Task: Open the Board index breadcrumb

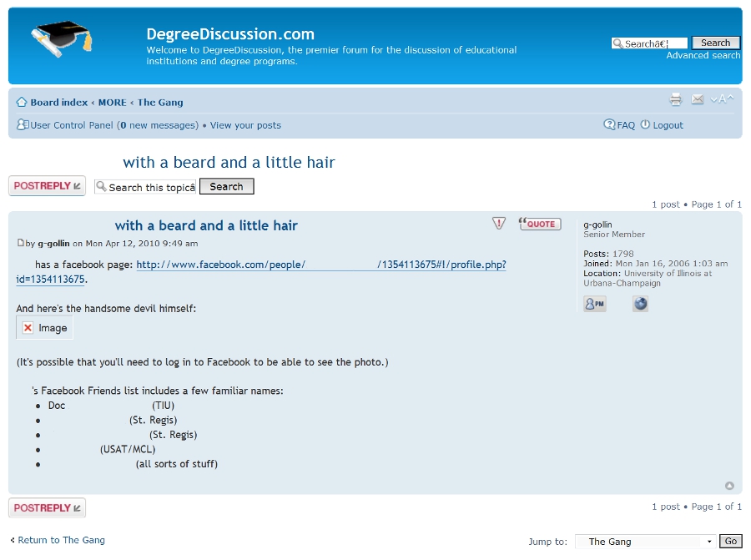Action: tap(58, 103)
